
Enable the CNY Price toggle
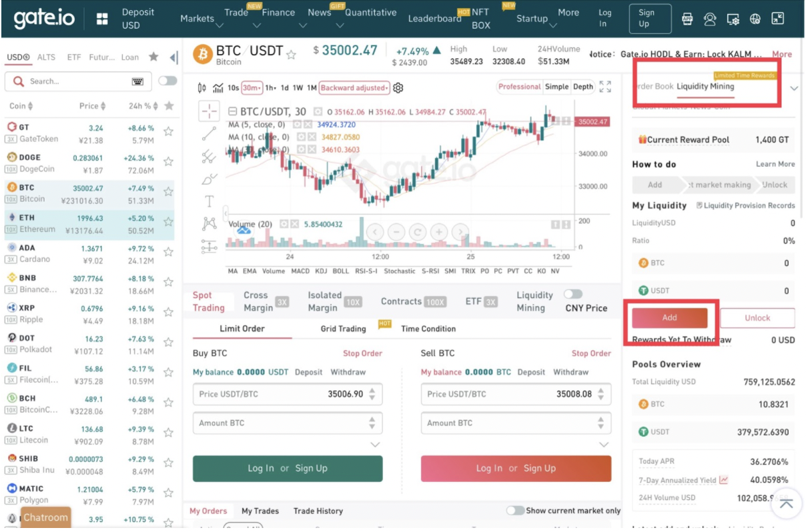573,294
